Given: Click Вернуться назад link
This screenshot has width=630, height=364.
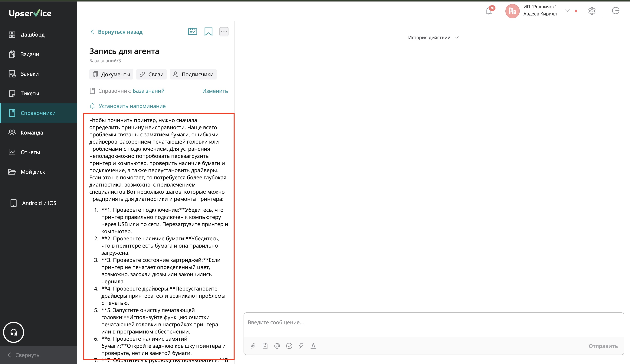Looking at the screenshot, I should click(116, 32).
